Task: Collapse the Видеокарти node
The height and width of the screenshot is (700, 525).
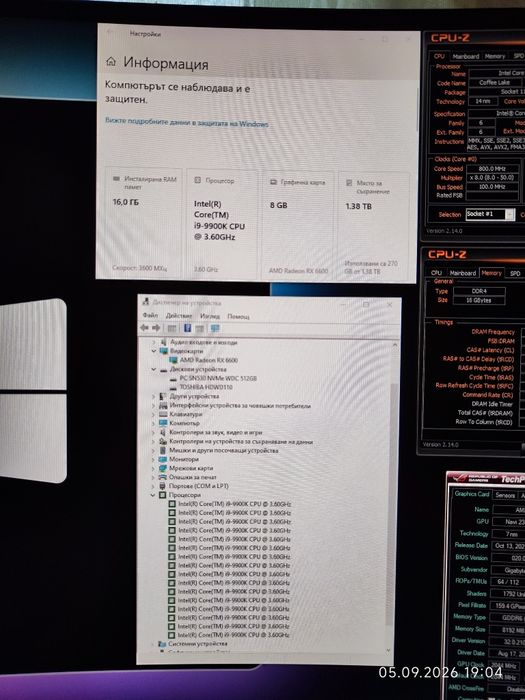Action: click(x=154, y=351)
